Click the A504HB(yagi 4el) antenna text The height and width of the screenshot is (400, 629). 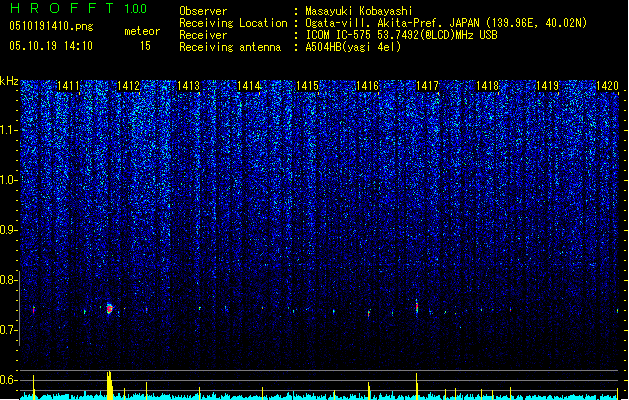tap(353, 47)
